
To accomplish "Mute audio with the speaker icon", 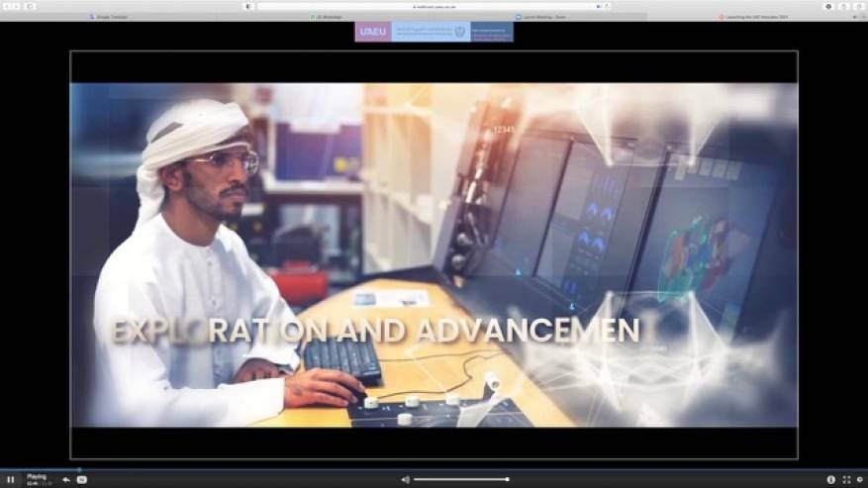I will [405, 480].
